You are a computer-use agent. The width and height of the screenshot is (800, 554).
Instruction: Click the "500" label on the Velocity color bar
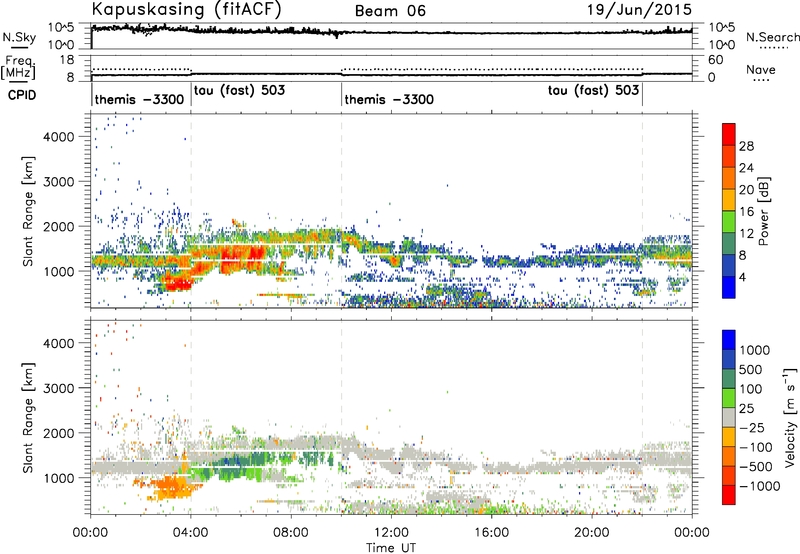pos(751,370)
